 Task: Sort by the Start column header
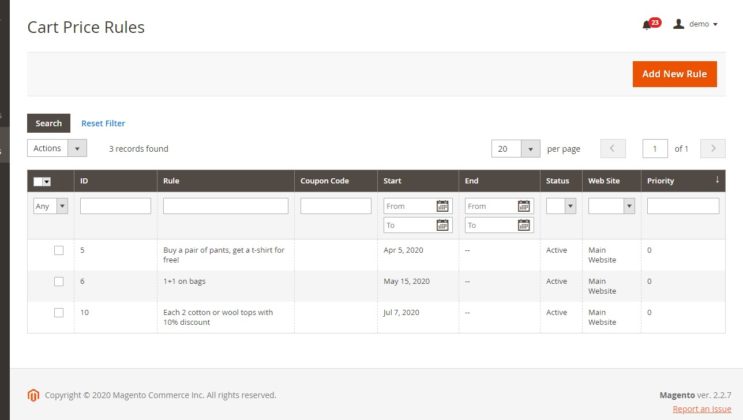pos(392,181)
